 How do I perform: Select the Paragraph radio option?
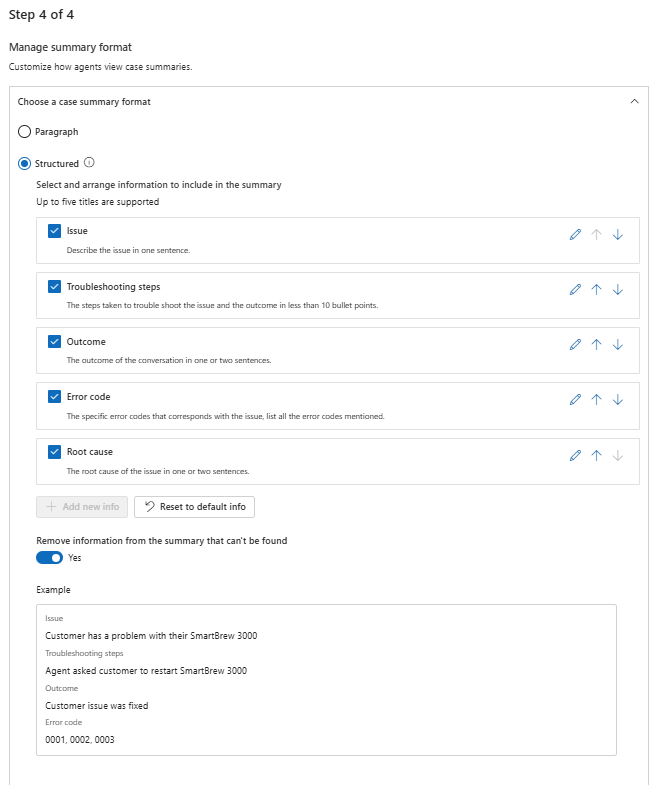[x=24, y=132]
